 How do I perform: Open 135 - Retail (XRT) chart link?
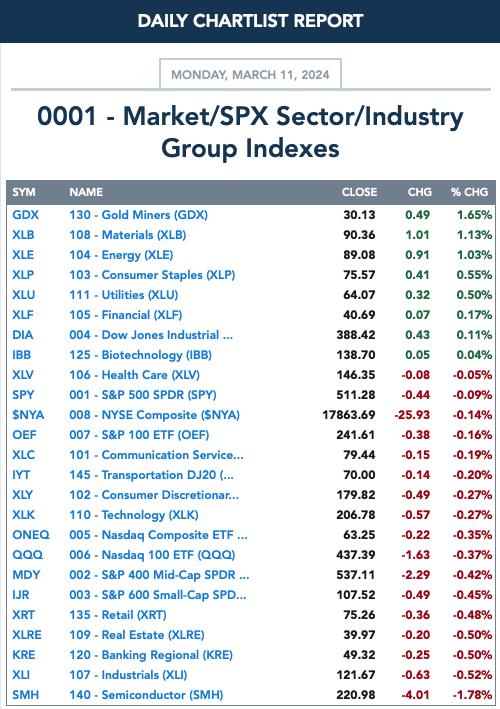(118, 615)
